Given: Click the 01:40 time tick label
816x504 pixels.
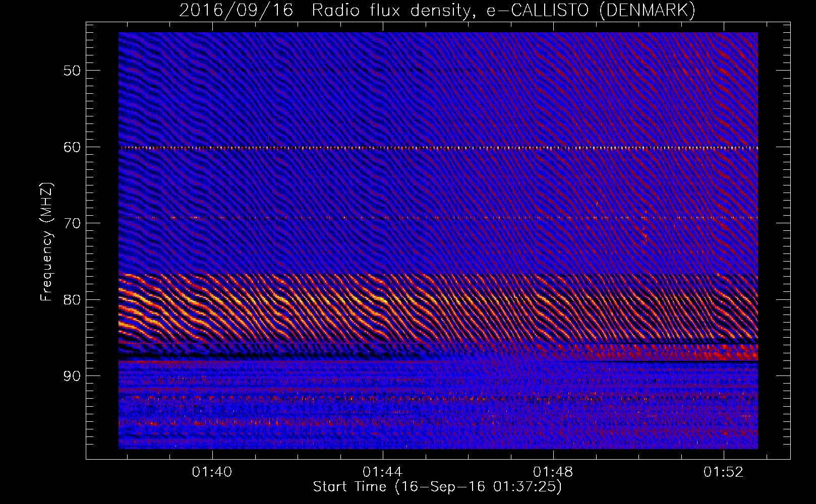Looking at the screenshot, I should tap(212, 472).
